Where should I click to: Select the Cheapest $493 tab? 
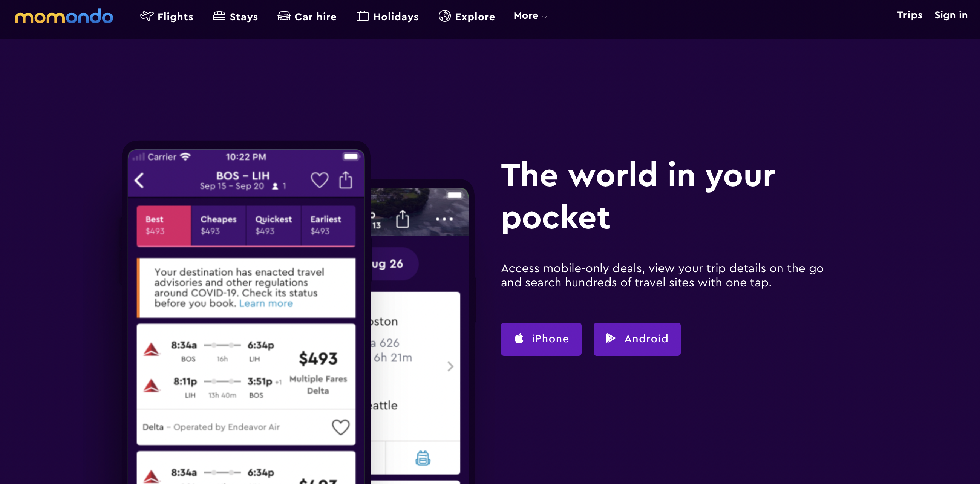point(218,225)
